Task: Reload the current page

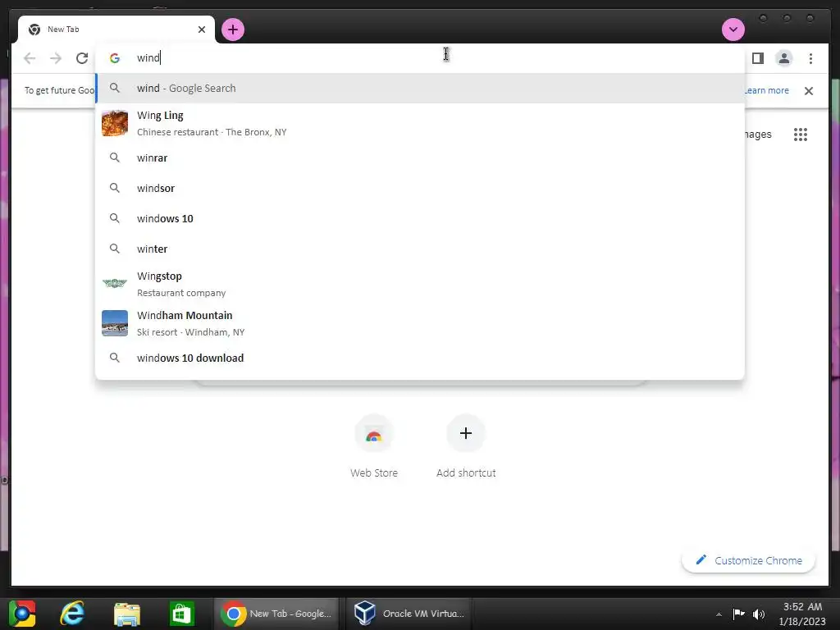Action: (82, 58)
